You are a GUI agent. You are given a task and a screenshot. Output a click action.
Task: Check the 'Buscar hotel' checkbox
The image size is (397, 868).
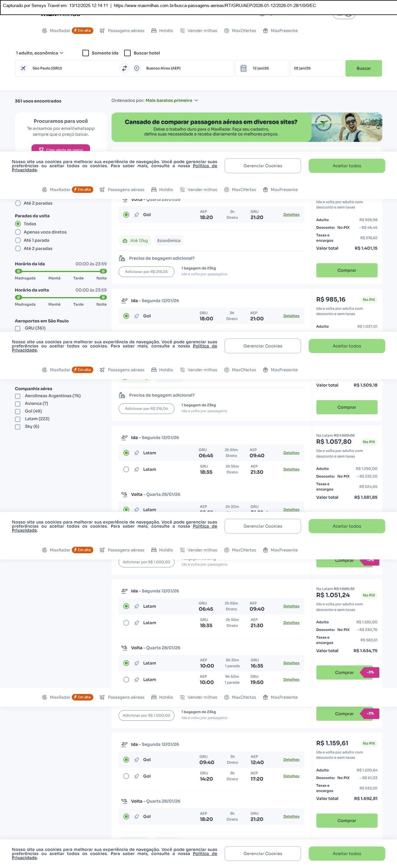pyautogui.click(x=128, y=53)
